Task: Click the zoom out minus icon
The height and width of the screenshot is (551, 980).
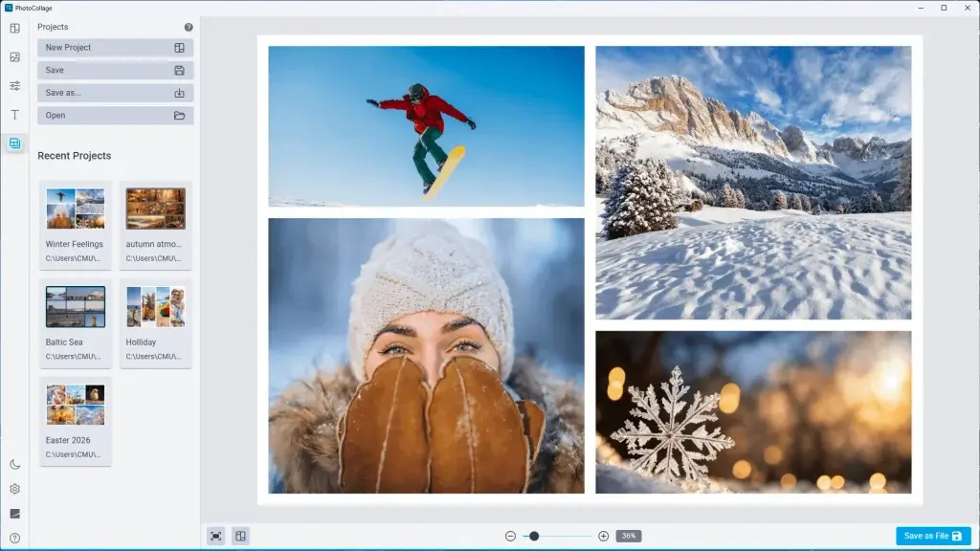Action: click(511, 536)
